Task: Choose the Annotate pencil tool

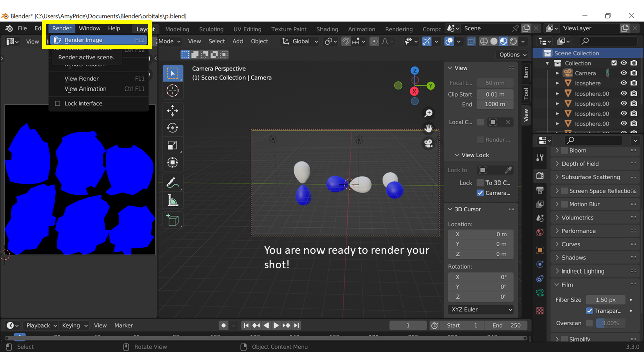Action: 173,183
